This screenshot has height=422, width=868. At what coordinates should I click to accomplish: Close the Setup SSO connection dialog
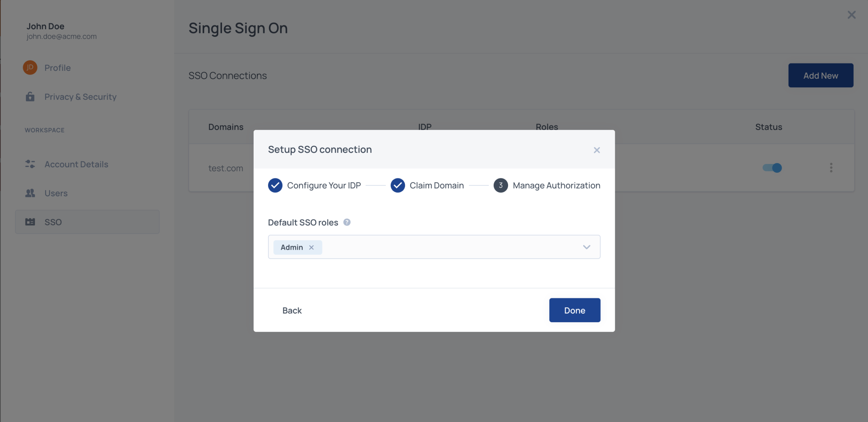pyautogui.click(x=597, y=150)
